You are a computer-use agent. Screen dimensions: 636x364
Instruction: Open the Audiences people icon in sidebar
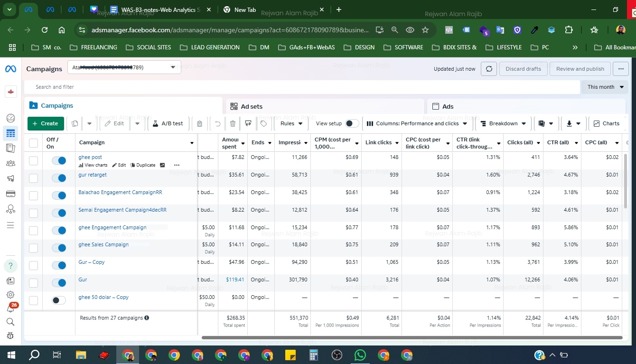pyautogui.click(x=10, y=163)
